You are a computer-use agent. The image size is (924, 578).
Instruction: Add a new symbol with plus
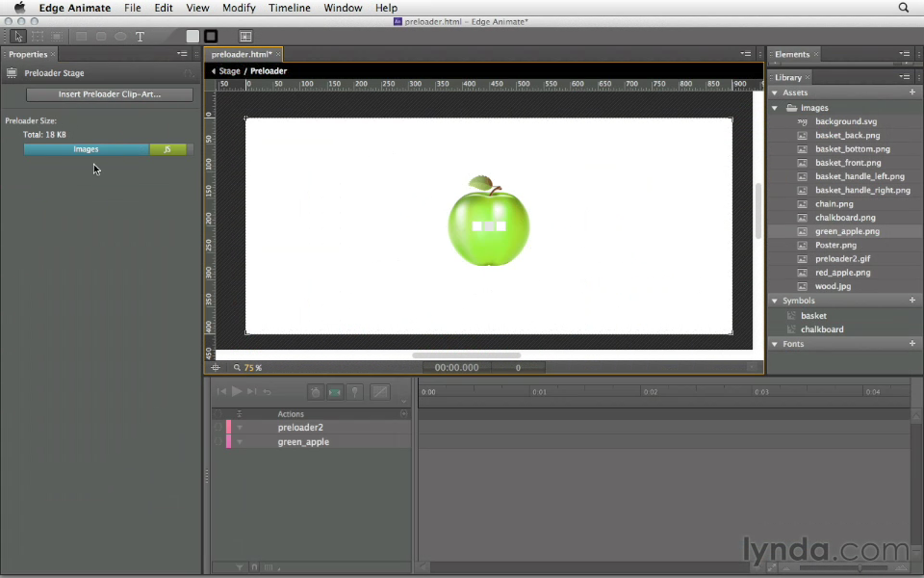912,301
